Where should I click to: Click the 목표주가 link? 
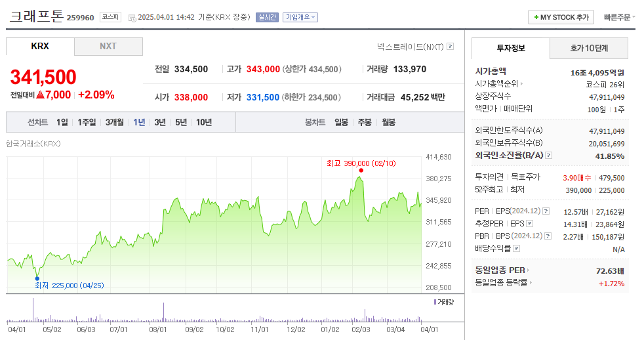526,177
